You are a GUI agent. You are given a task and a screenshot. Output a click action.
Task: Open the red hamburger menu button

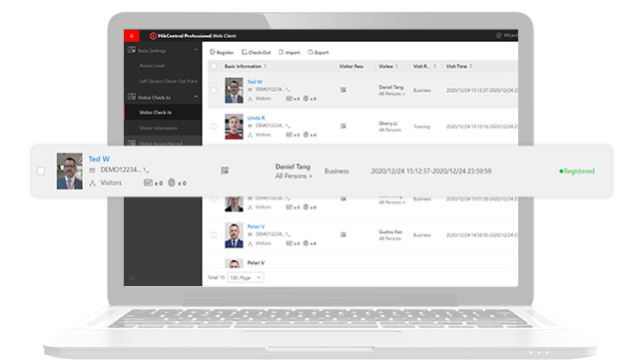pos(132,36)
